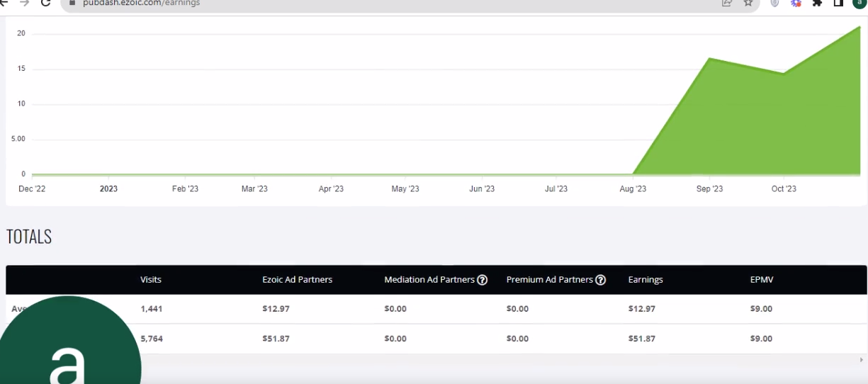Click the Mediation Ad Partners column header

point(429,280)
